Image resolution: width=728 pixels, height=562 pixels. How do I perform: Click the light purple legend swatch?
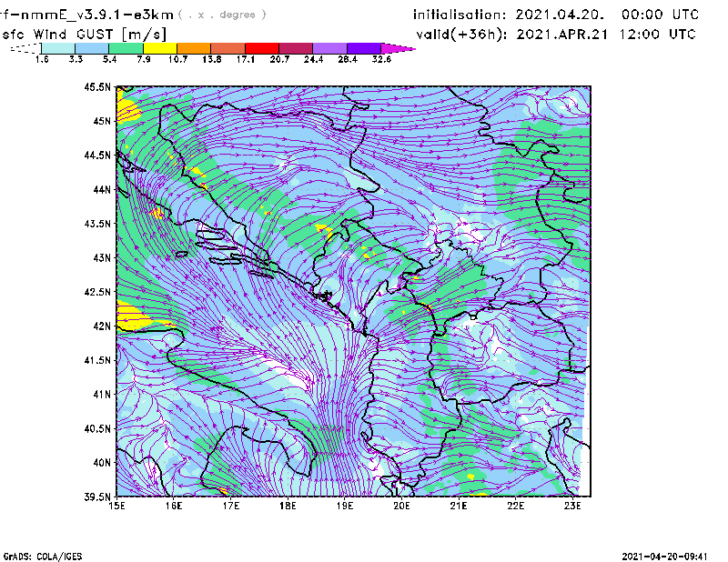click(329, 48)
